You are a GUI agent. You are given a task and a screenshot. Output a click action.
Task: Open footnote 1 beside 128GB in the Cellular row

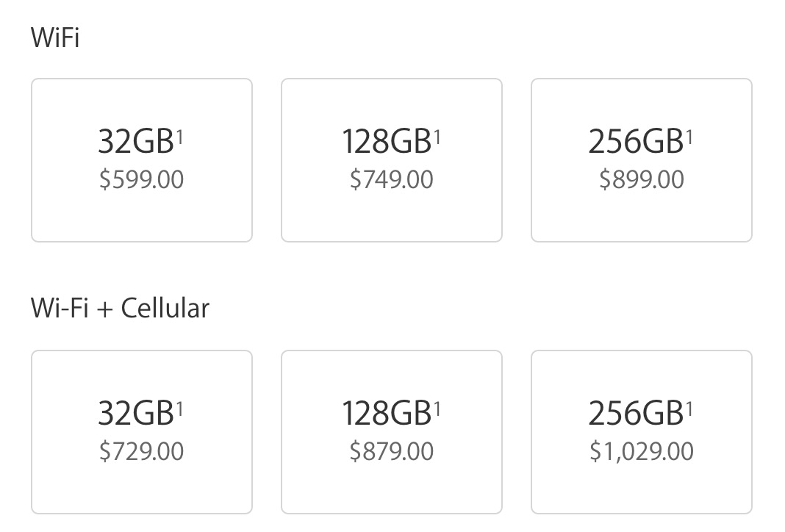click(x=437, y=406)
